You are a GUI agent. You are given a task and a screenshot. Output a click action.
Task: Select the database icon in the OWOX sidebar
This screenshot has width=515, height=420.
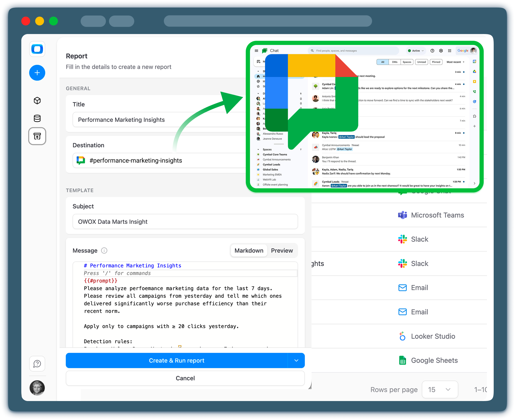click(37, 118)
